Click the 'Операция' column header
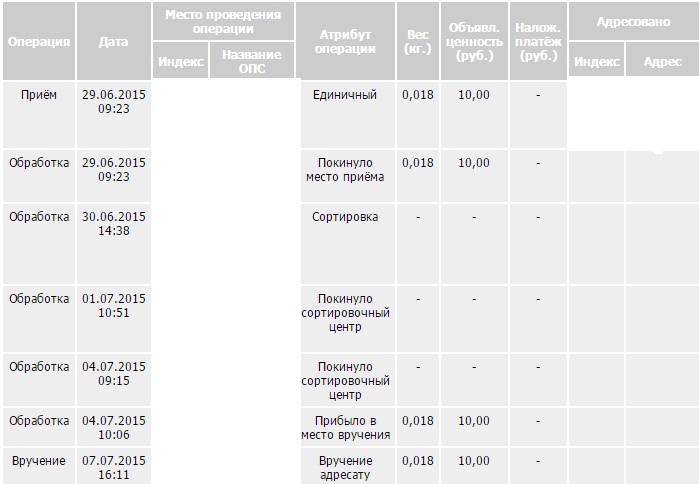 point(38,42)
